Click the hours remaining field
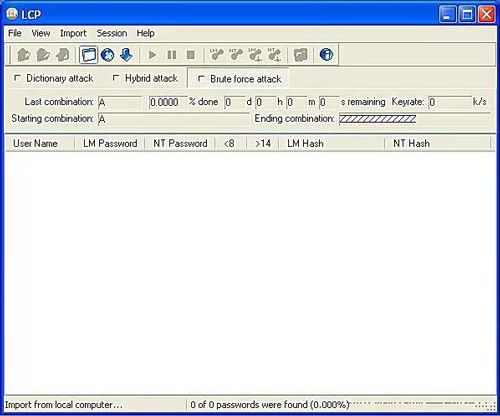Viewport: 500px width, 416px height. [266, 102]
